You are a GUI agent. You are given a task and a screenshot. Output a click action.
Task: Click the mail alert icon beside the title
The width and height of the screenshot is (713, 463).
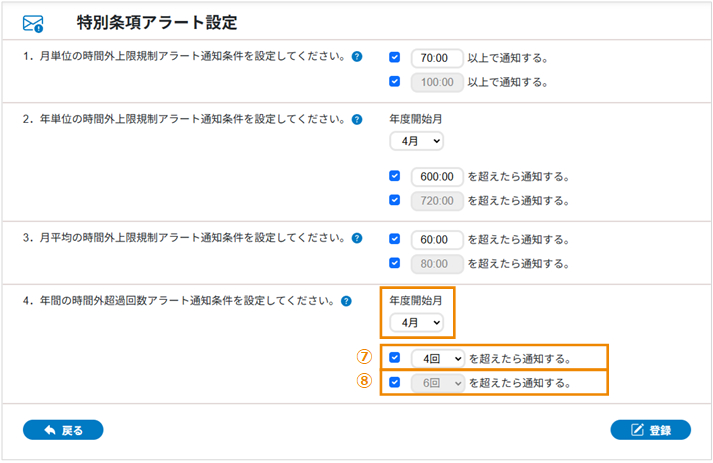pyautogui.click(x=35, y=21)
